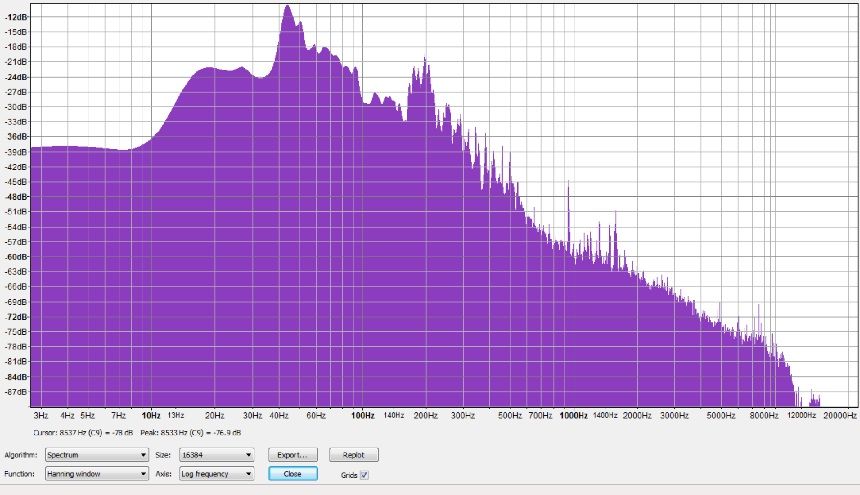Click the tallest spectrum peak near 40Hz
The width and height of the screenshot is (860, 495).
pyautogui.click(x=288, y=10)
